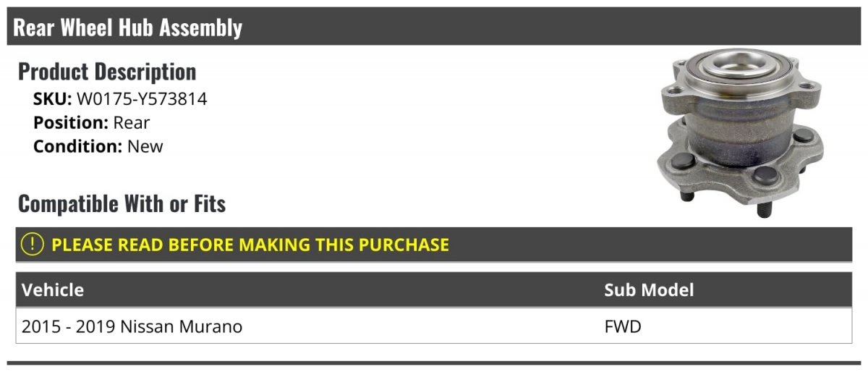Click the yellow exclamation warning icon
This screenshot has height=372, width=868.
(33, 245)
